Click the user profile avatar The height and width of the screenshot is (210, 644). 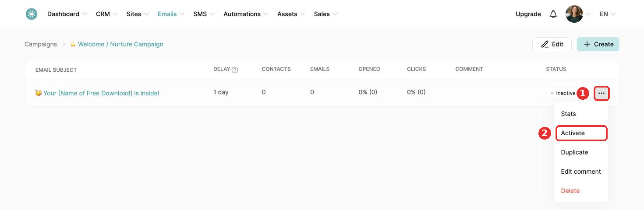[574, 14]
